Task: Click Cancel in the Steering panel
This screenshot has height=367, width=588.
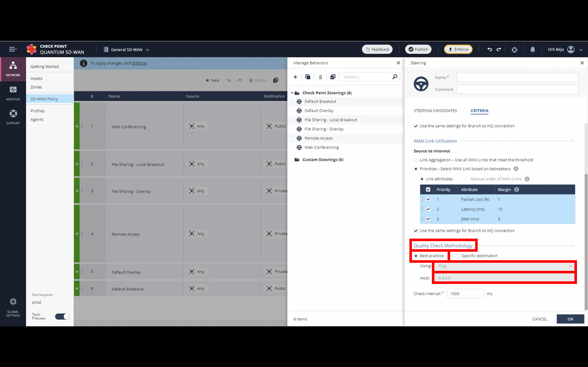Action: click(540, 319)
